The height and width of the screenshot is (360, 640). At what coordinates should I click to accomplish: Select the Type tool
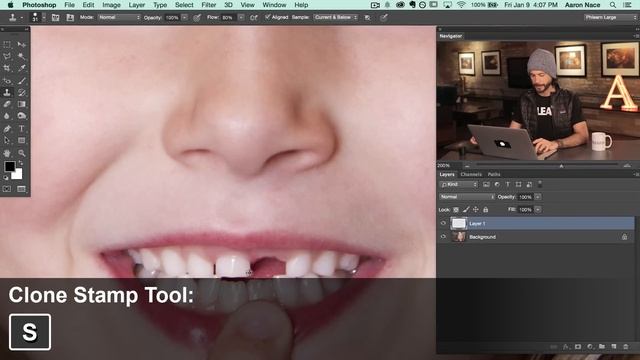click(22, 129)
